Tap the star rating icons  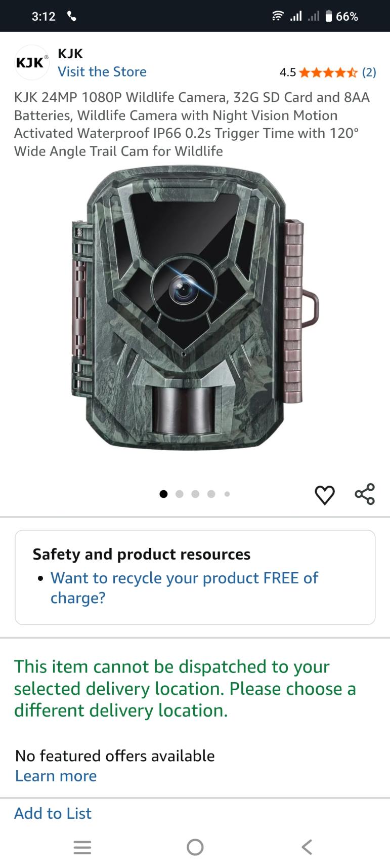tap(328, 72)
